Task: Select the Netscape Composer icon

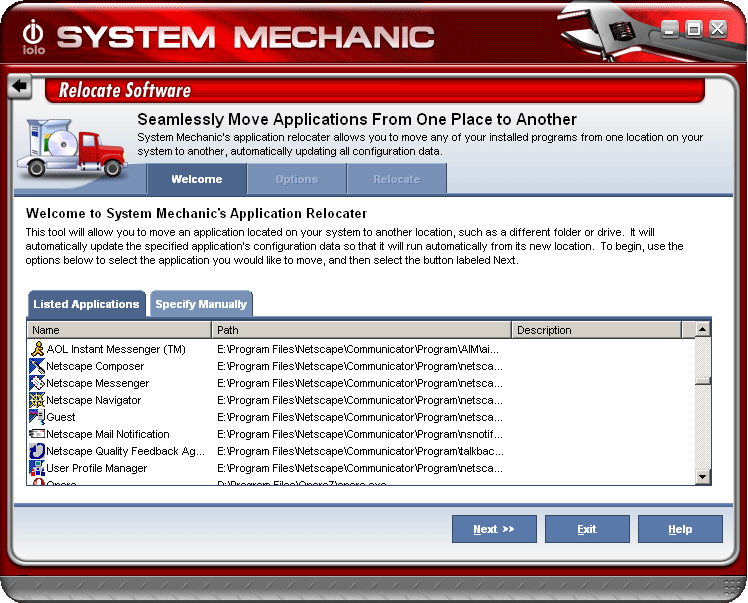Action: point(37,366)
